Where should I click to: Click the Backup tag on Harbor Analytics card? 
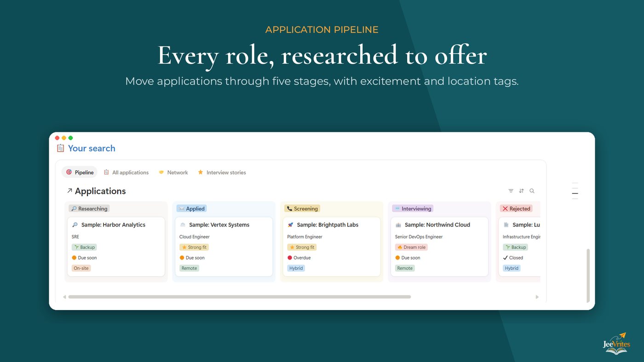pos(84,247)
